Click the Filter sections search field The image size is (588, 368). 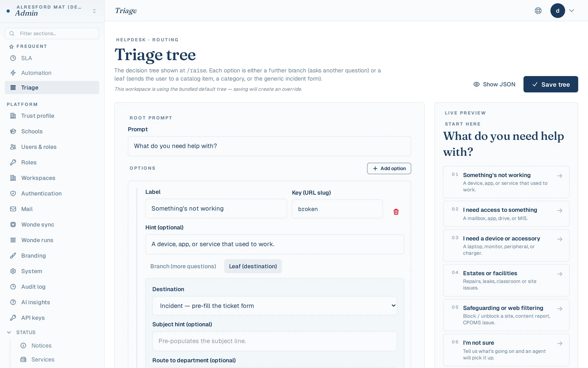click(52, 34)
